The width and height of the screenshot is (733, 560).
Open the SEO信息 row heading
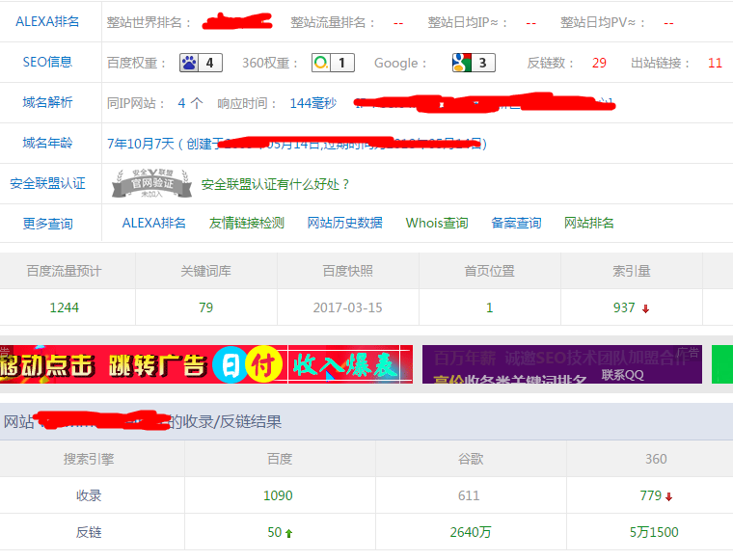[x=47, y=62]
